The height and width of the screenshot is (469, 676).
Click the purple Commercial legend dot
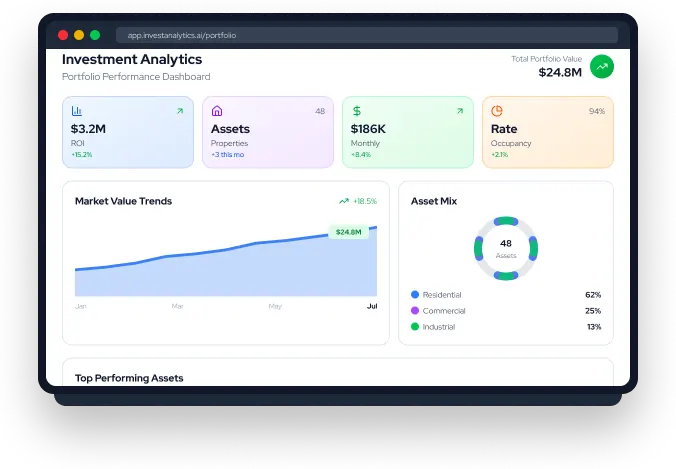click(415, 310)
